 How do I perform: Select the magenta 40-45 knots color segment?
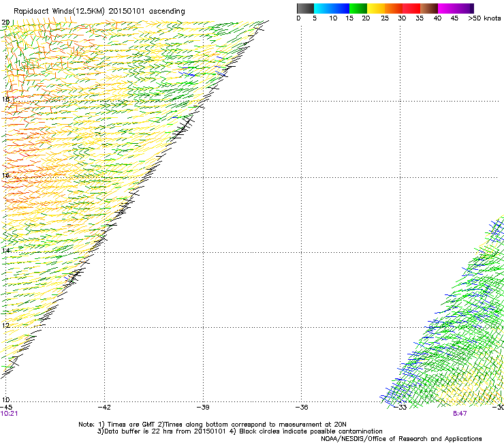point(447,8)
